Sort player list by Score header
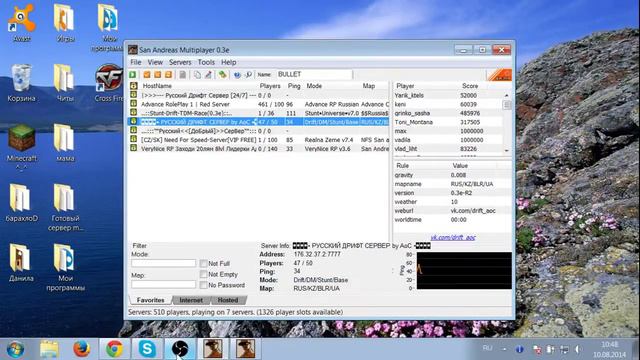 click(x=470, y=86)
